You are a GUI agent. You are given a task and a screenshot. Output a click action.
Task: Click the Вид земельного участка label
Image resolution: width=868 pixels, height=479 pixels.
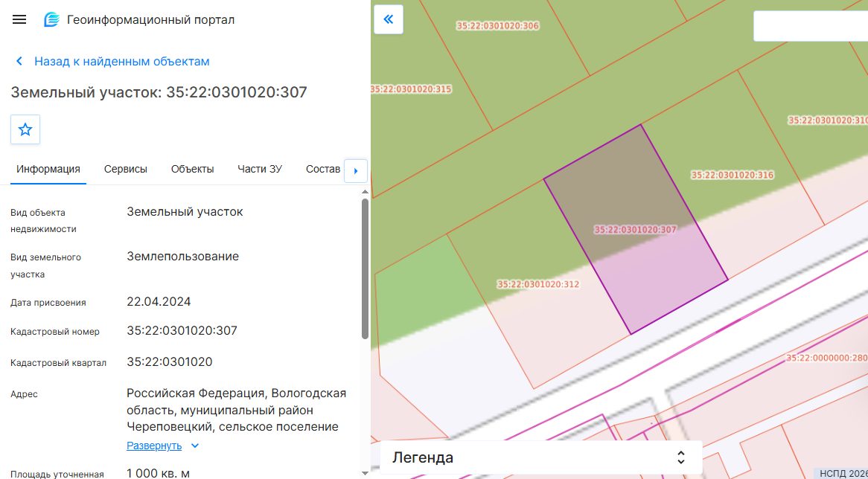46,266
